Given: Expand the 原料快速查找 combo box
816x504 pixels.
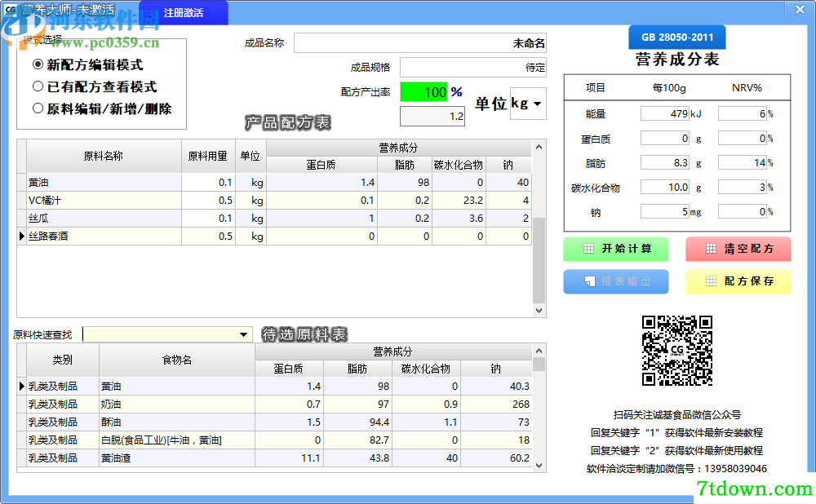Looking at the screenshot, I should [x=243, y=334].
